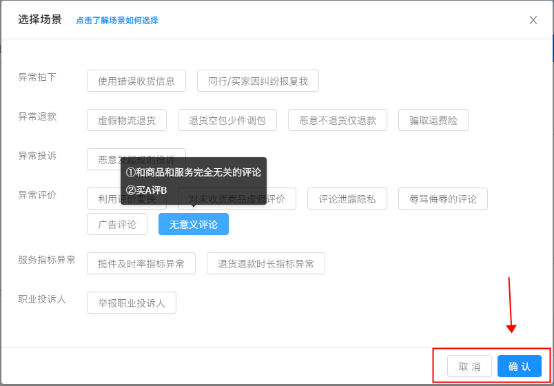Image resolution: width=554 pixels, height=386 pixels.
Task: Click the 选择场景 dialog title
Action: coord(40,19)
